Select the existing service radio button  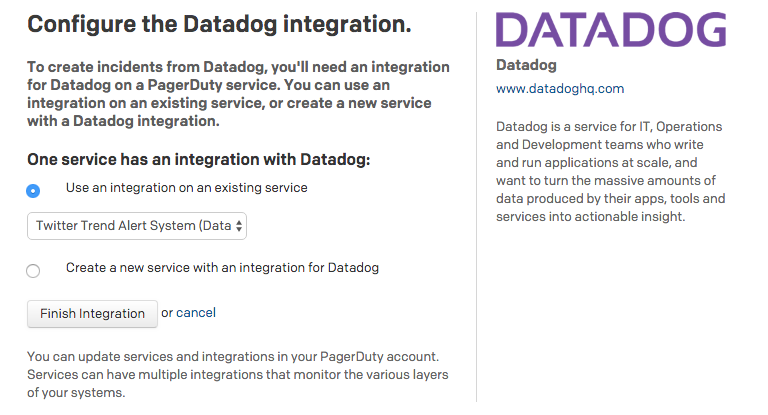tap(33, 190)
